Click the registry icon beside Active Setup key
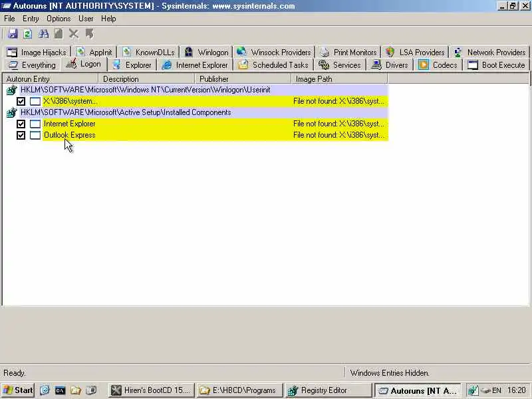Viewport: 532px width, 399px height. tap(11, 112)
